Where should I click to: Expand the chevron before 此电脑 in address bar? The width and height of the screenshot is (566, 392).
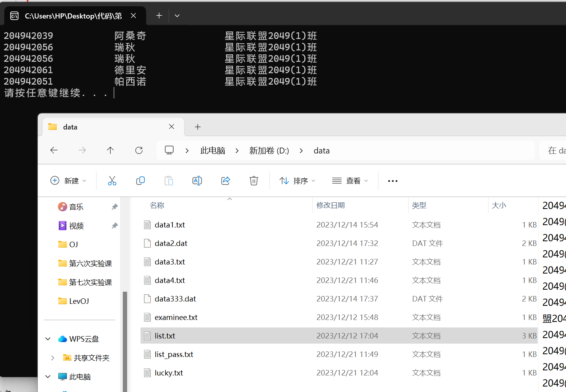(x=187, y=151)
